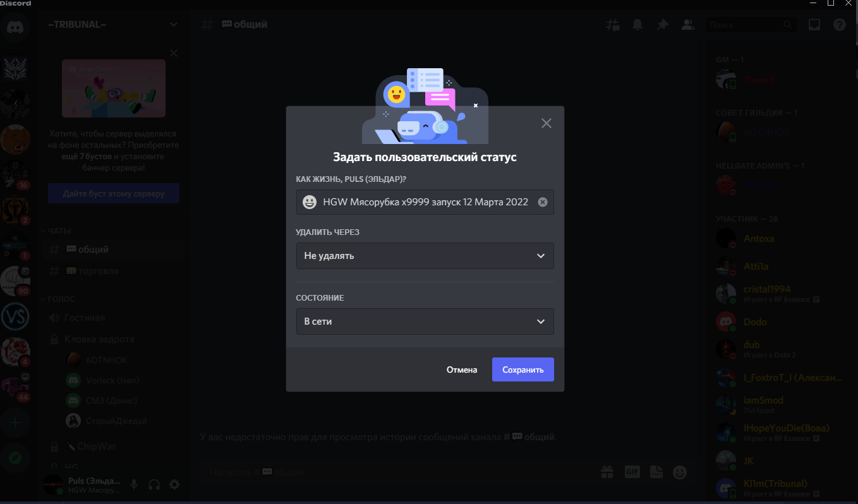Open the общий text channel

tap(114, 249)
